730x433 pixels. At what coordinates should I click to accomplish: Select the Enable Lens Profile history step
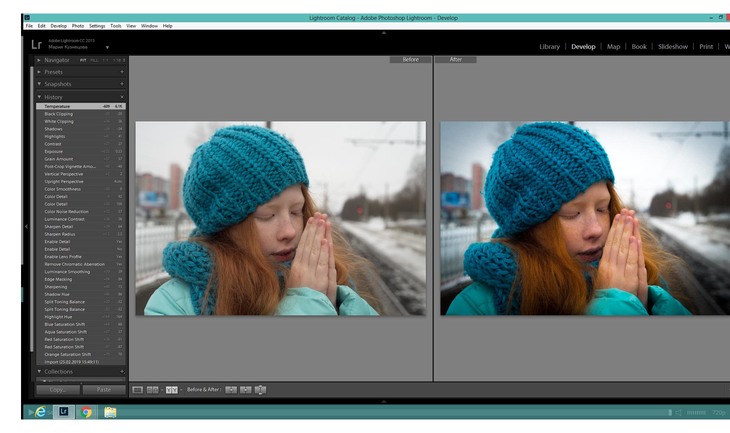pyautogui.click(x=81, y=257)
